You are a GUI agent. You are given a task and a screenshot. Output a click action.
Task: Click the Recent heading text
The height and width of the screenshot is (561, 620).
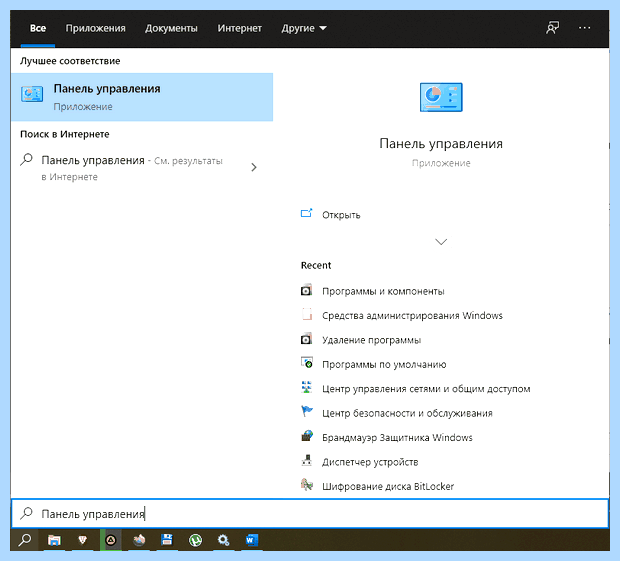pos(316,265)
